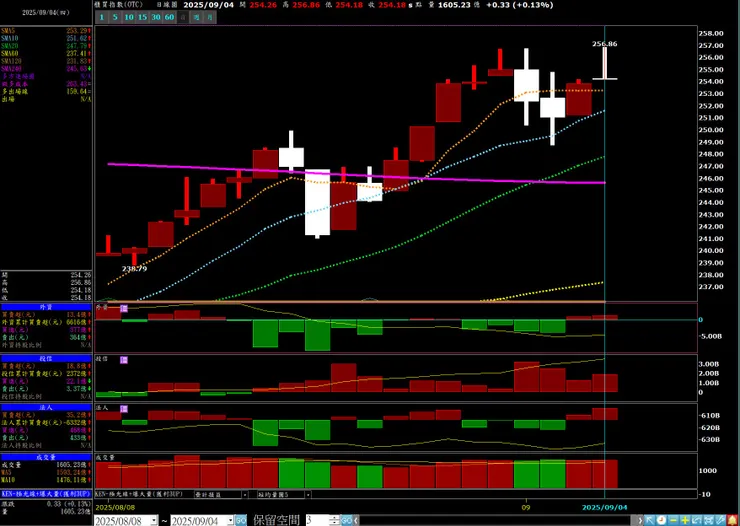This screenshot has width=740, height=526.
Task: Click the yellow minus zoom-out icon
Action: click(x=673, y=520)
